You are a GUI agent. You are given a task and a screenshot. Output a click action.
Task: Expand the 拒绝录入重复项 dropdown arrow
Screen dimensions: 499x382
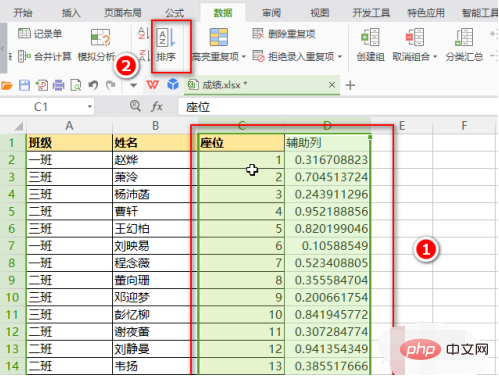pyautogui.click(x=340, y=57)
